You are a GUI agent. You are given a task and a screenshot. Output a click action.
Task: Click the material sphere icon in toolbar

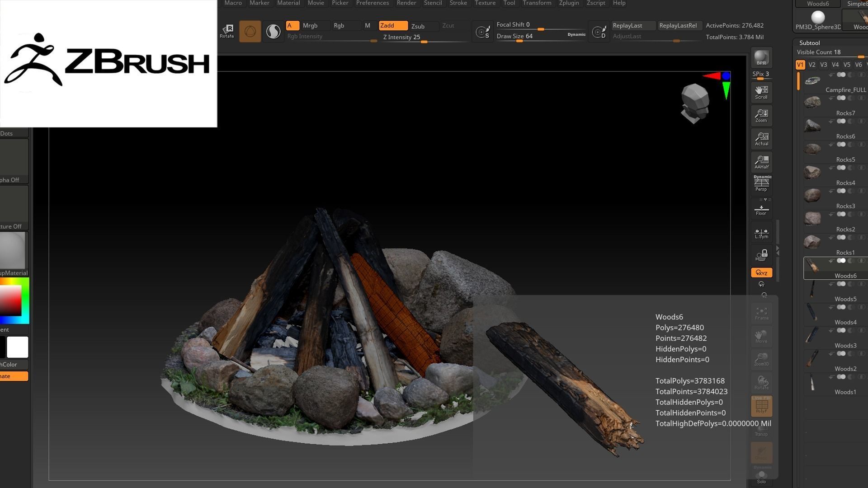click(x=273, y=31)
